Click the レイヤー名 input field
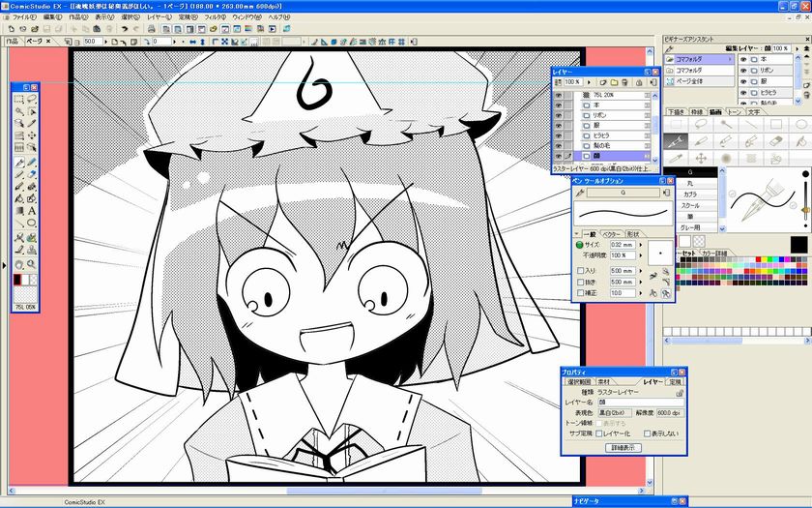 click(x=641, y=403)
